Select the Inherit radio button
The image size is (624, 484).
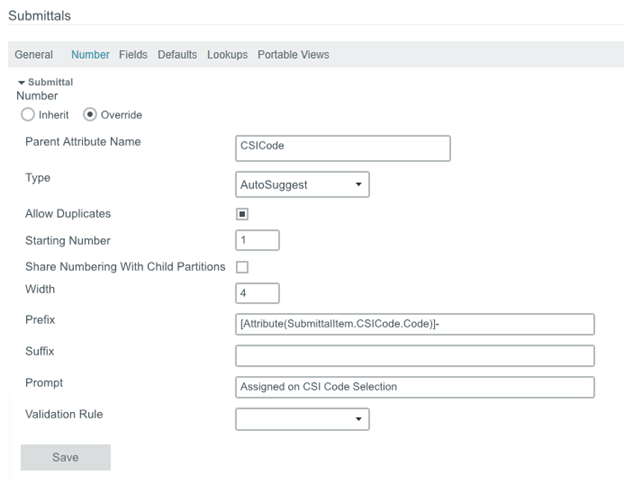click(29, 115)
